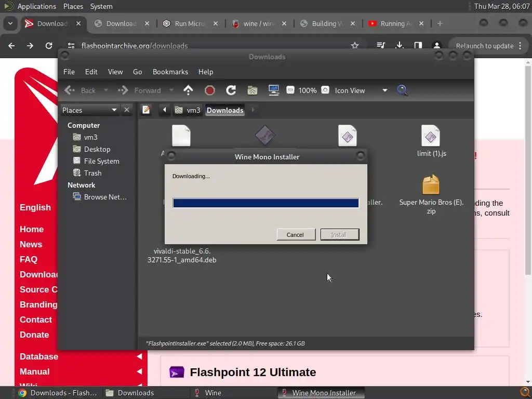Bookmark this page star icon in Chrome
532x399 pixels.
(x=355, y=46)
